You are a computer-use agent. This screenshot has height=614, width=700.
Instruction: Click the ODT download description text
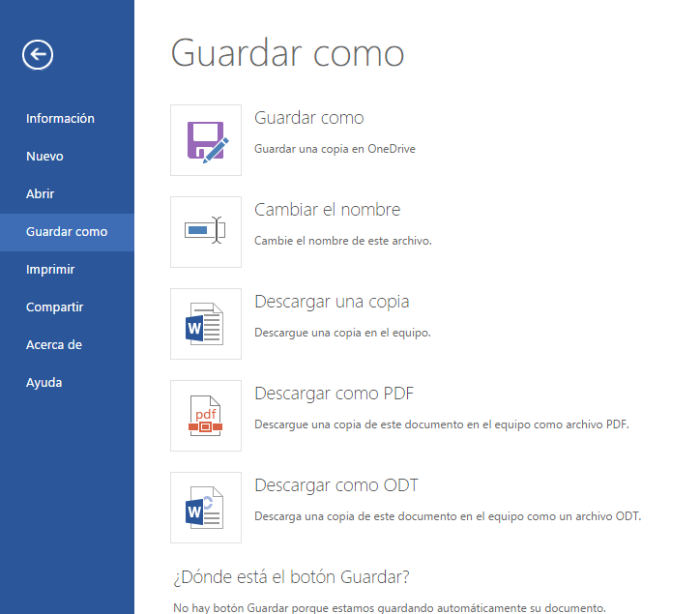coord(448,516)
